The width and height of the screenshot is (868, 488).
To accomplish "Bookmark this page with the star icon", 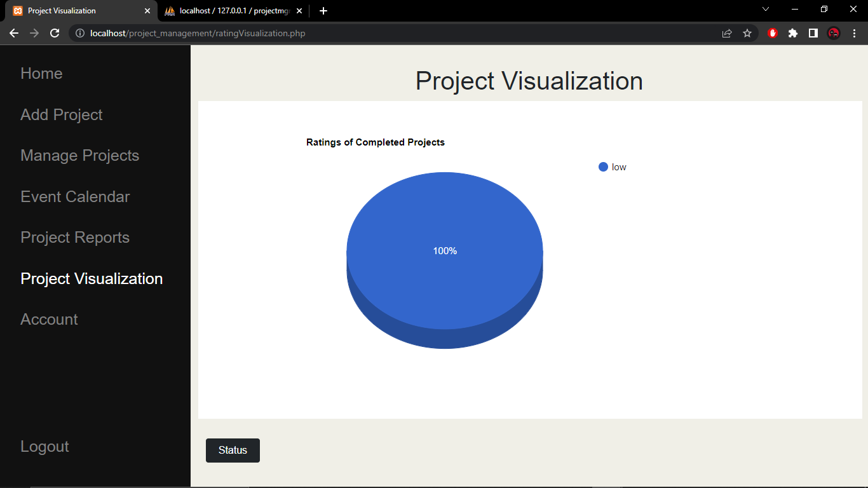I will tap(748, 33).
